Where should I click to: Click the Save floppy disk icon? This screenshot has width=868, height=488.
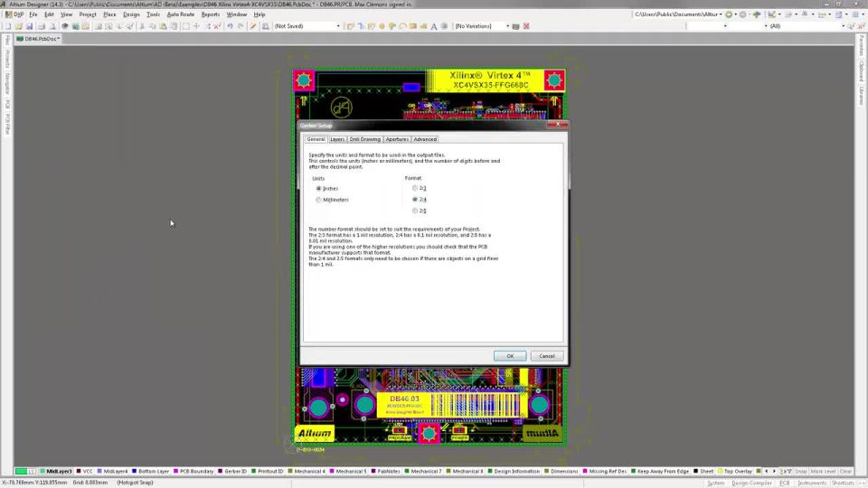[x=29, y=26]
